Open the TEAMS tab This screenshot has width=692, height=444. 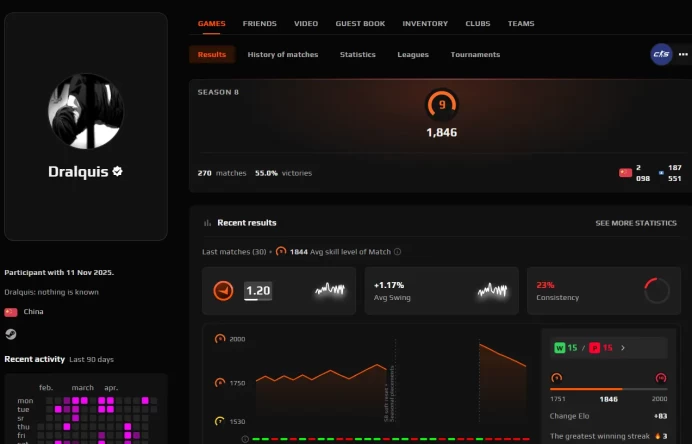521,24
